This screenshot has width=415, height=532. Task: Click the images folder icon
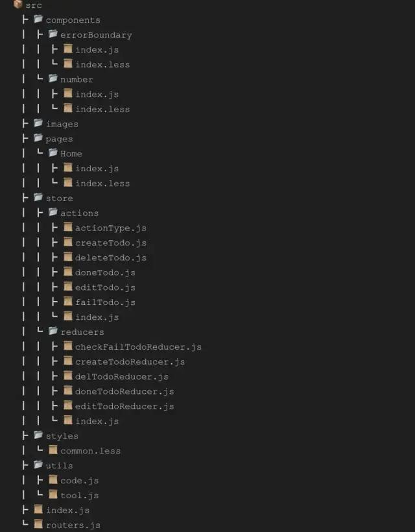point(38,123)
